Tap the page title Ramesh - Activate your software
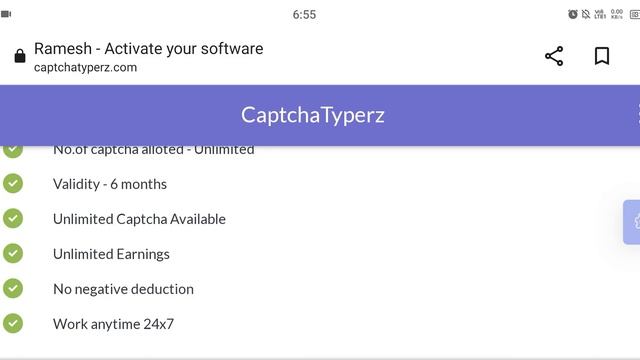This screenshot has height=360, width=640. tap(149, 49)
